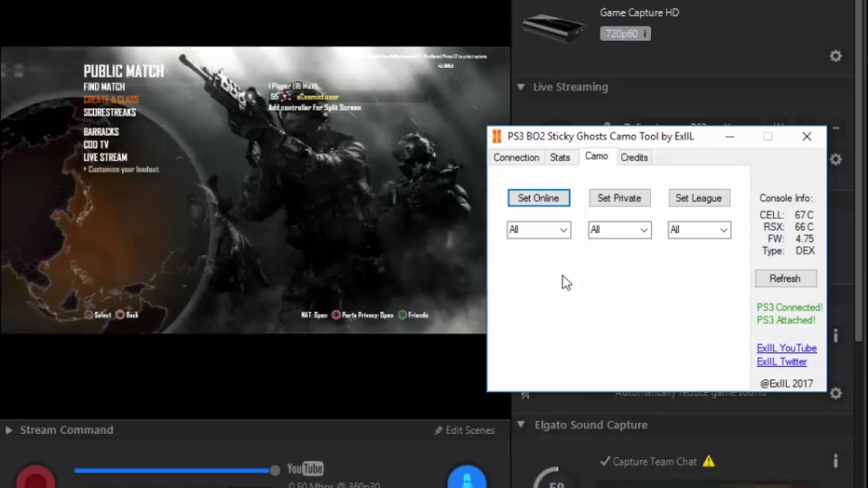Click the Select button prompt in game preview
This screenshot has height=488, width=868.
coord(98,315)
